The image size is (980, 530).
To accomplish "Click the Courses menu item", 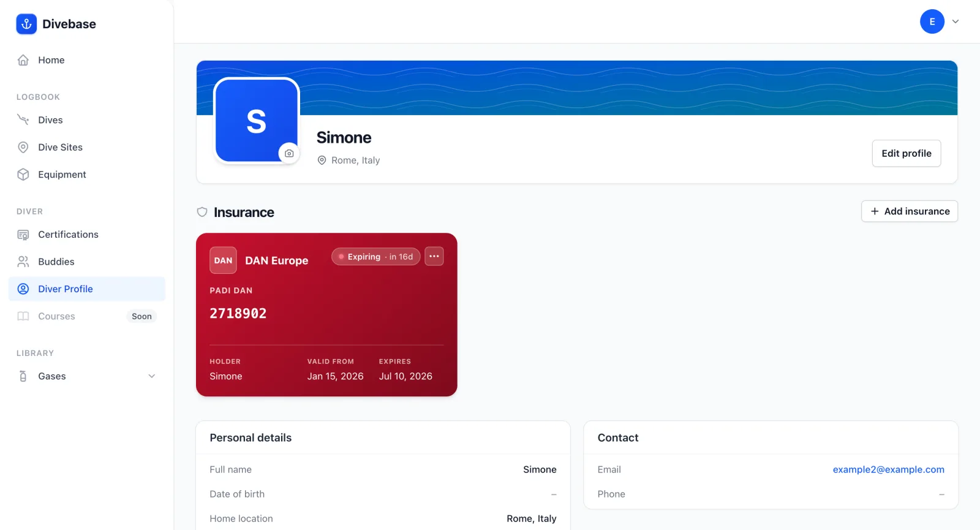I will point(87,316).
